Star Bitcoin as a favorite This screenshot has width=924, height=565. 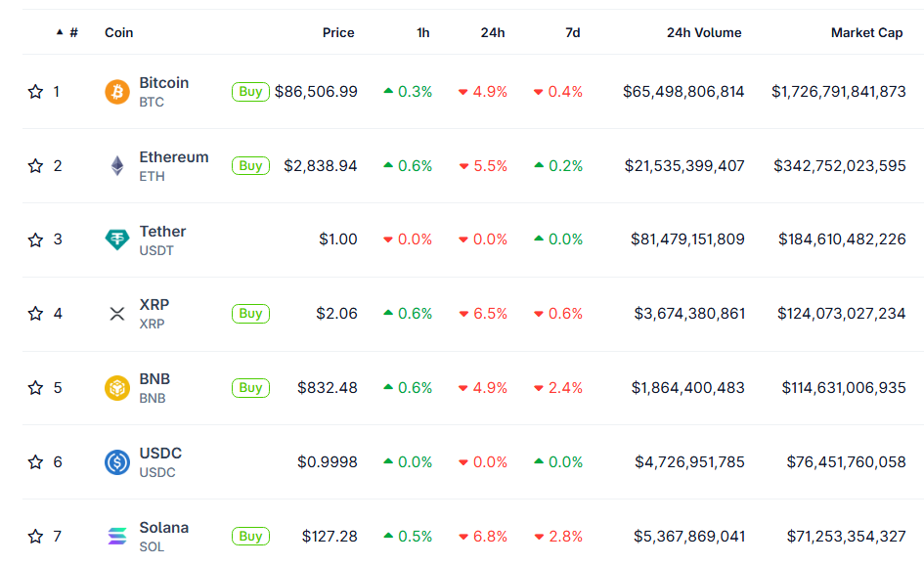click(x=36, y=92)
